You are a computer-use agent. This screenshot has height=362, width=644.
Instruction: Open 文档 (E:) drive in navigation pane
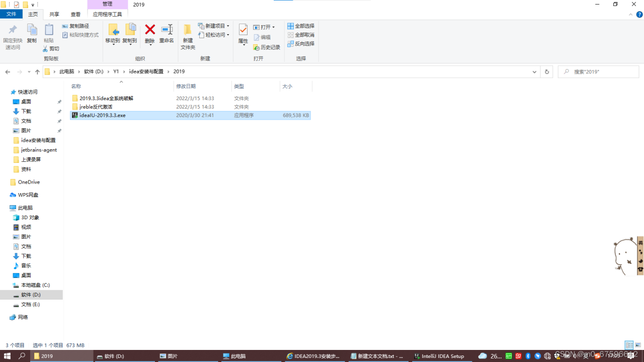point(30,305)
